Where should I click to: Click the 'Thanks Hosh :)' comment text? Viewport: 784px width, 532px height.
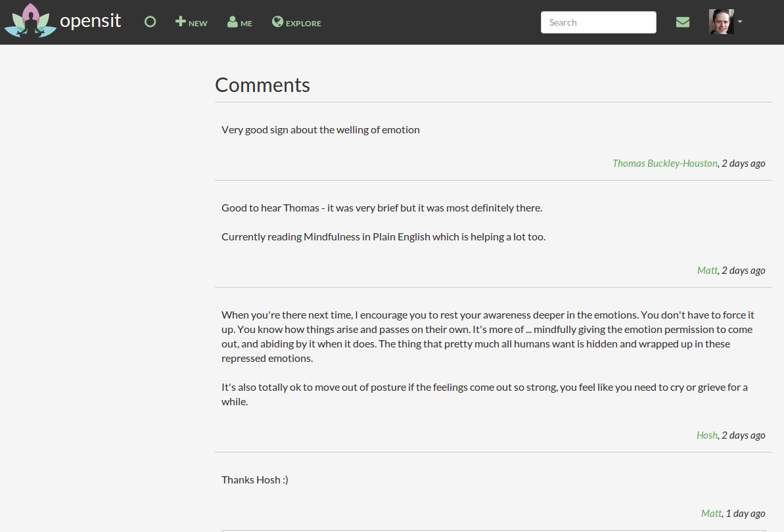255,480
